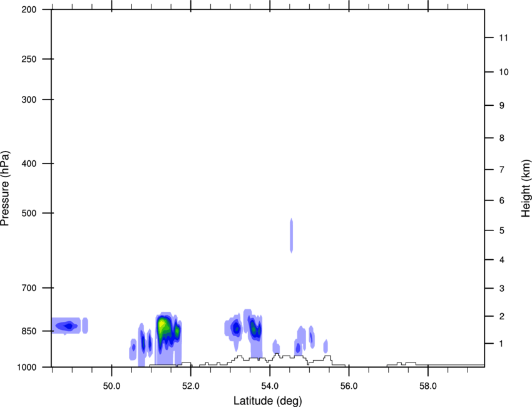Click the 10 km height label

click(x=503, y=72)
